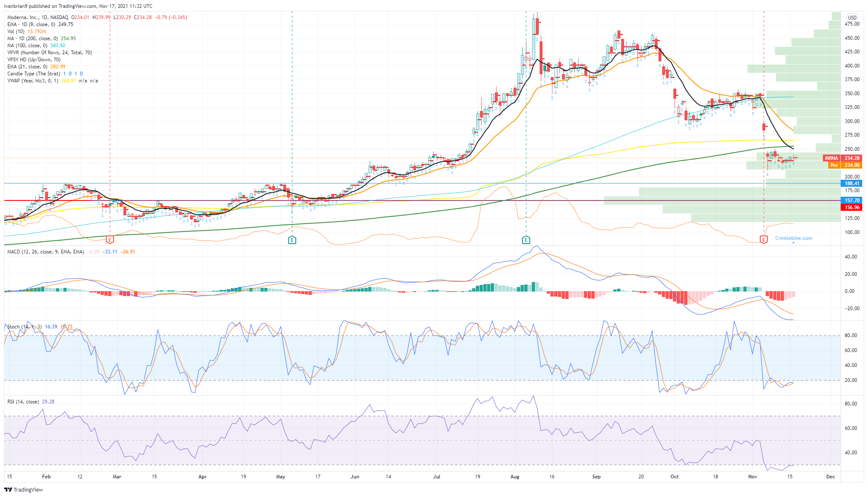Screen dimensions: 868x497
Task: Select the EMA 21 legend showing 282.99
Action: click(36, 67)
